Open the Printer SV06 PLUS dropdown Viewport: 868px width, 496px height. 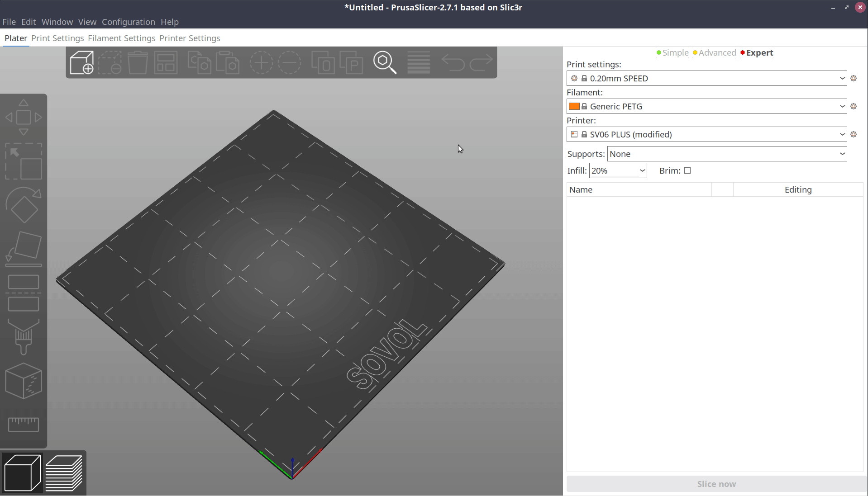coord(706,134)
